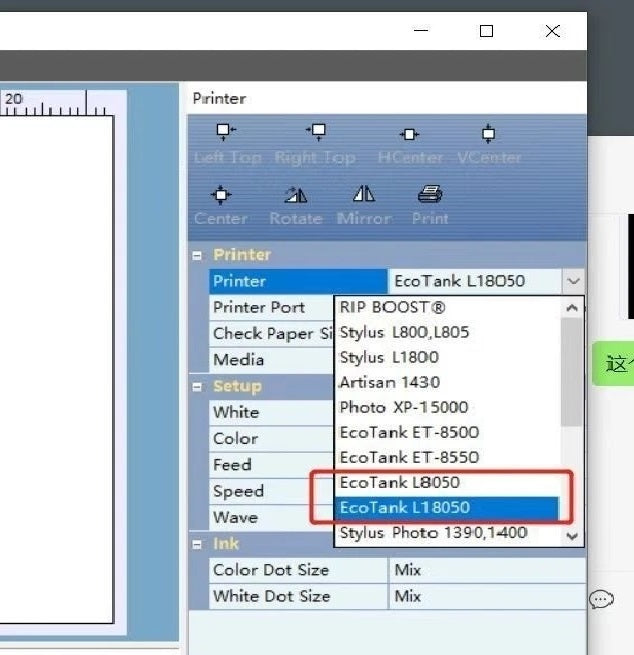Click the Color Dot Size Mix field
Image resolution: width=634 pixels, height=655 pixels.
(486, 570)
